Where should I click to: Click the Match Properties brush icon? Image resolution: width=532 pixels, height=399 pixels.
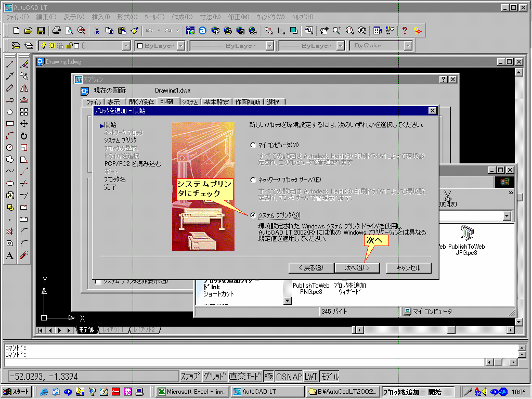[134, 31]
